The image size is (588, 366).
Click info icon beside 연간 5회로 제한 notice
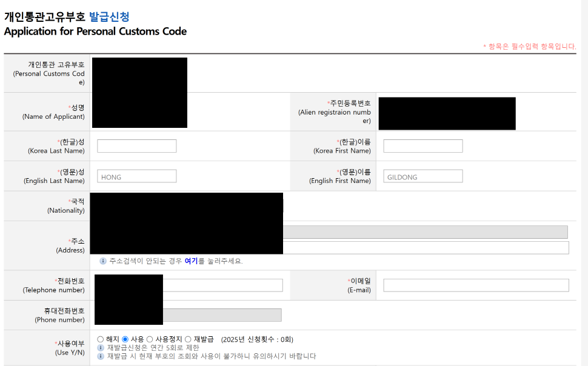tap(101, 348)
